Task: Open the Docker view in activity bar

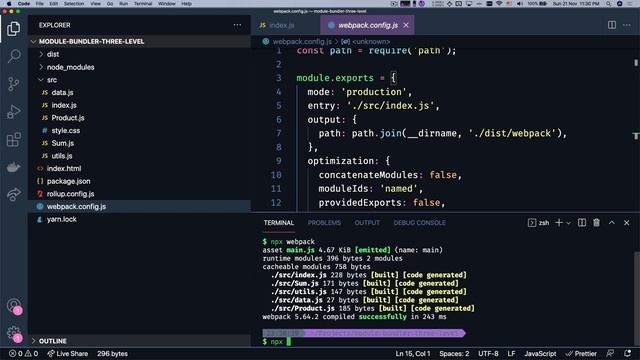Action: point(13,167)
